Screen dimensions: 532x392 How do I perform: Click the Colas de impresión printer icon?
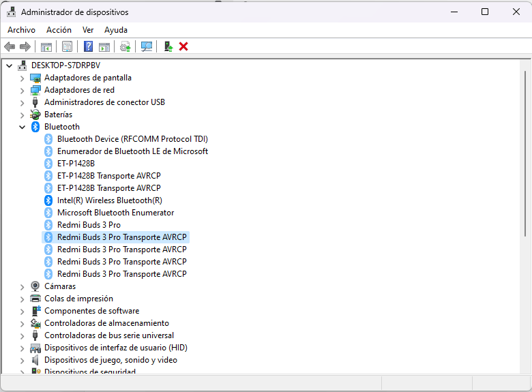point(35,299)
